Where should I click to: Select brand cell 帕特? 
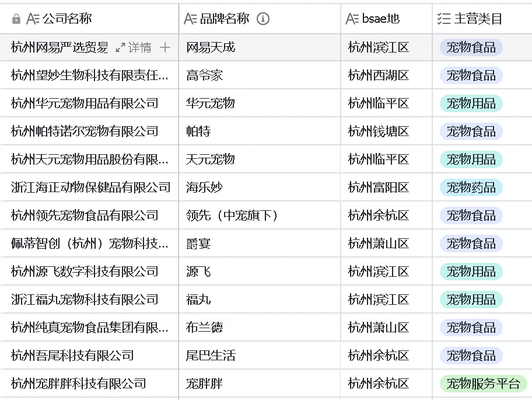click(260, 131)
